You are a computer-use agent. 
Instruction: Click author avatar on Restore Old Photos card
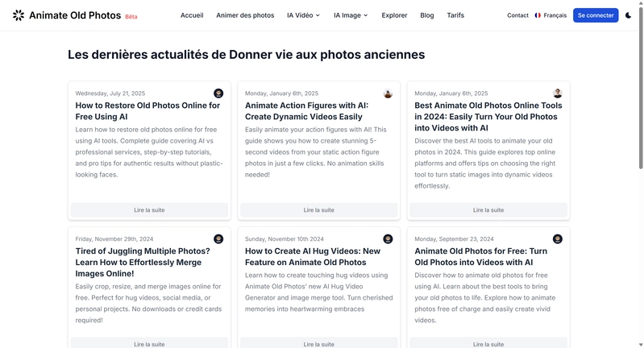click(218, 93)
